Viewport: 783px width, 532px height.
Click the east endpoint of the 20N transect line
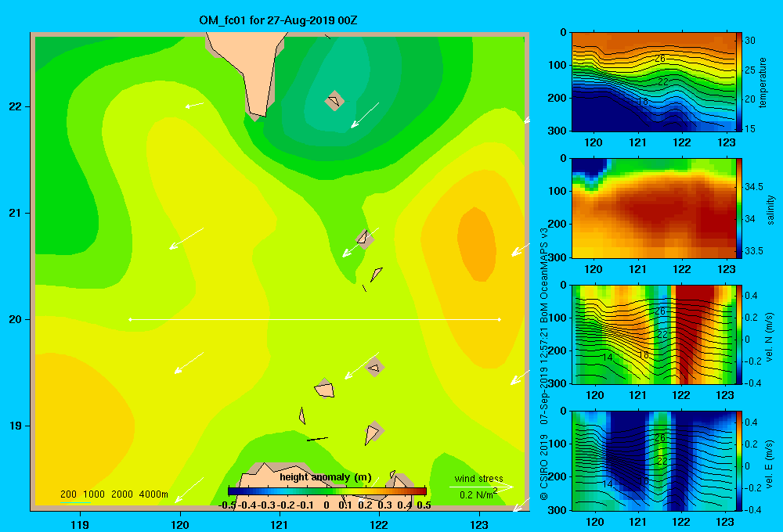500,319
